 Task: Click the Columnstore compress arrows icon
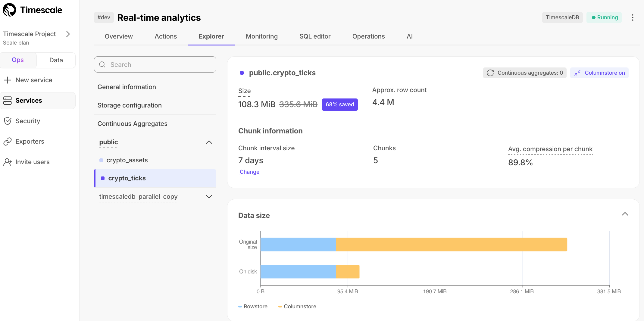(x=577, y=73)
